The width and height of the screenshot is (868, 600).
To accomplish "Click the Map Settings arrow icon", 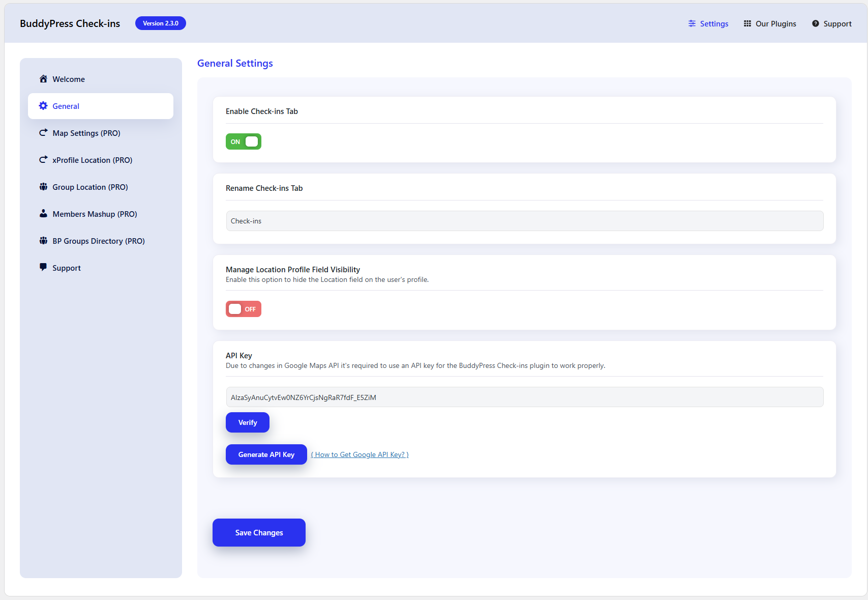I will pos(43,132).
